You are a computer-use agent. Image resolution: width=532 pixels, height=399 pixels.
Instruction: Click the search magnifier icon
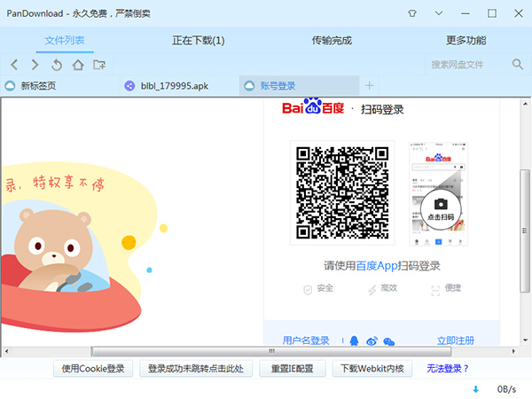click(x=518, y=64)
